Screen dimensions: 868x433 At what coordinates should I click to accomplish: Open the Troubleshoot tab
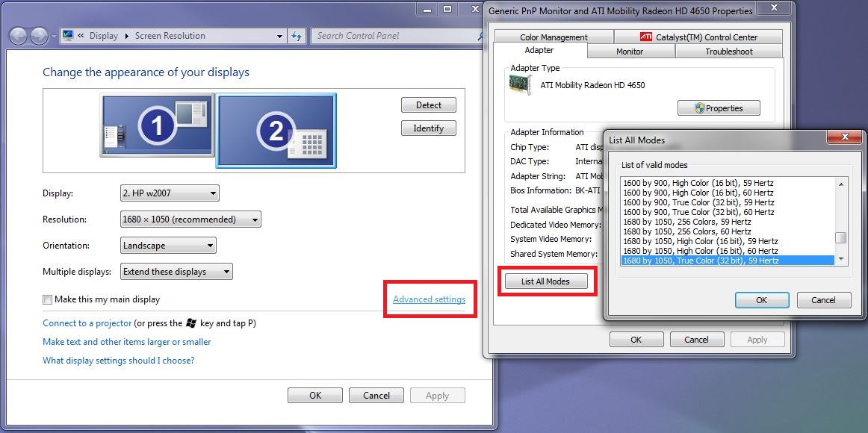[x=728, y=52]
